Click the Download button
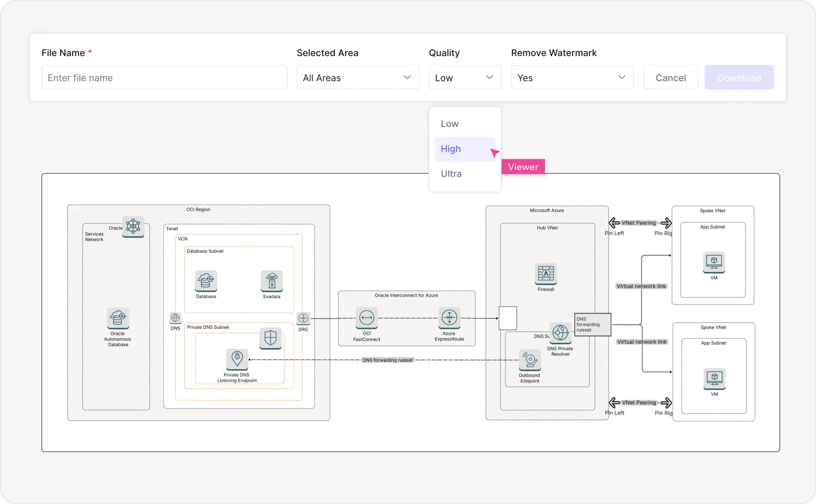 739,77
